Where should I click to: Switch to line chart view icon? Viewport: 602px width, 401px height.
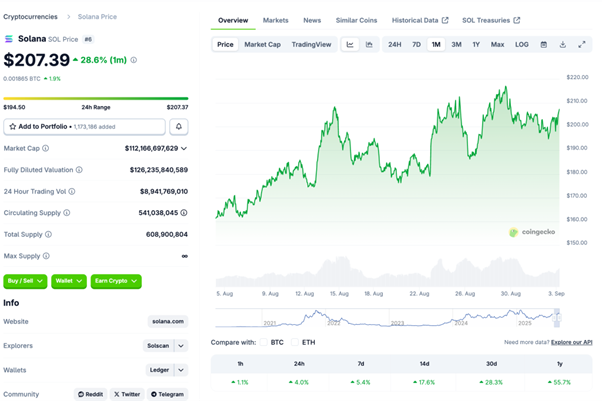pos(350,45)
